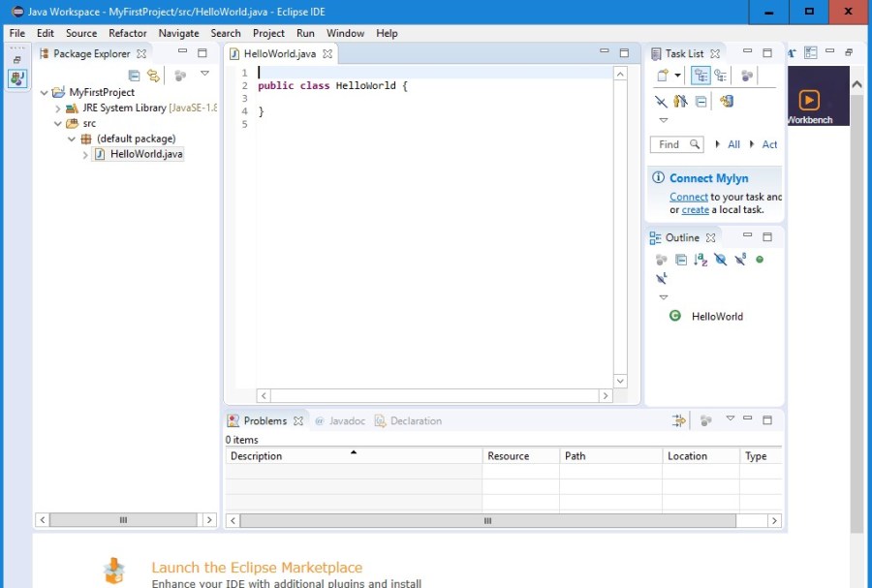
Task: Open the New Task dropdown arrow
Action: (x=677, y=76)
